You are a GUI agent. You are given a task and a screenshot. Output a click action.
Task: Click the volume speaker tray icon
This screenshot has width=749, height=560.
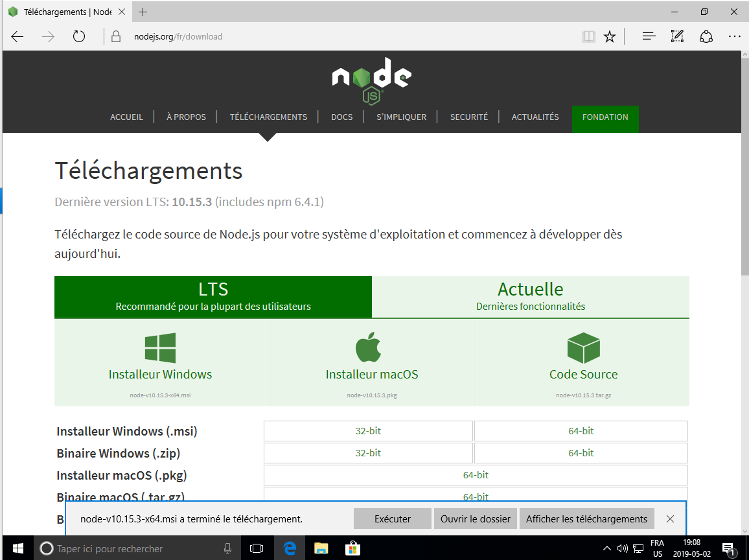tap(622, 548)
